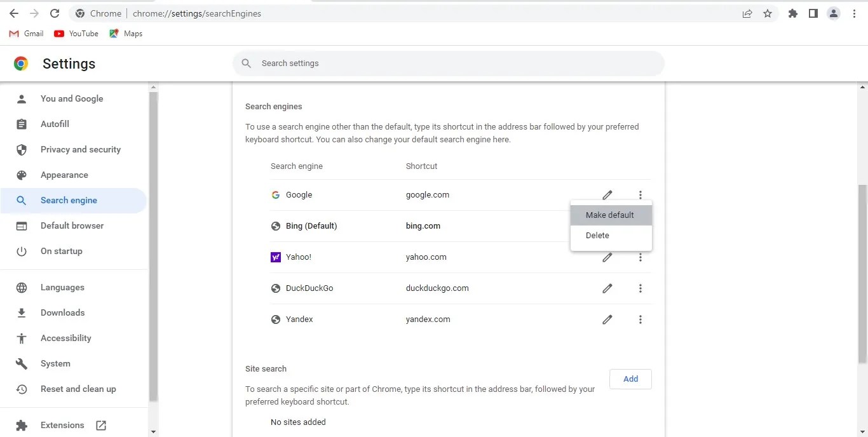Edit the Yandex search engine shortcut
This screenshot has width=868, height=437.
tap(607, 319)
